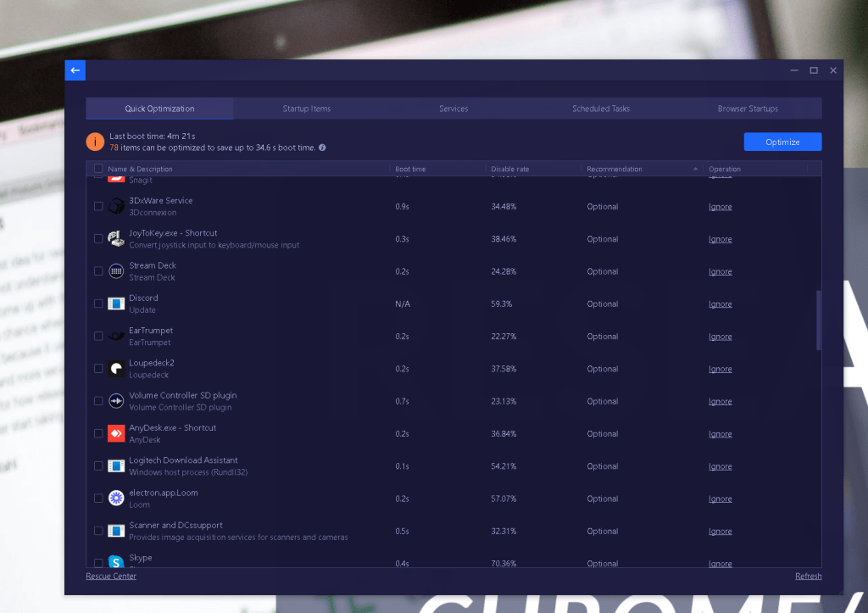Switch to the Quick Optimization tab
This screenshot has height=613, width=868.
[x=159, y=109]
